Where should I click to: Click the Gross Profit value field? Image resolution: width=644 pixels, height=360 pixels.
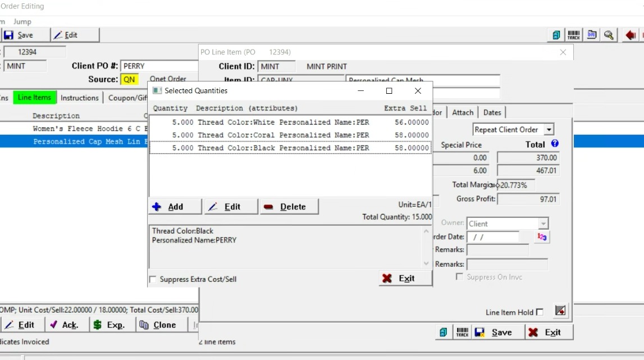coord(528,199)
